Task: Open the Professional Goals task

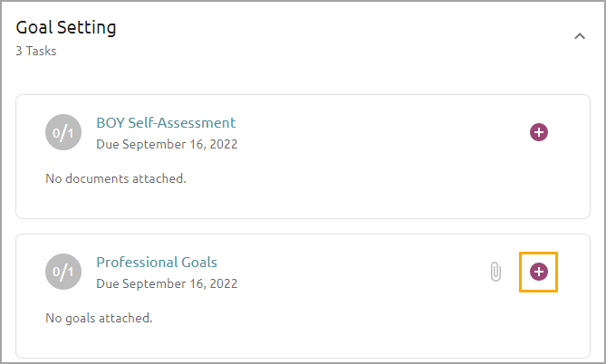Action: (x=157, y=263)
